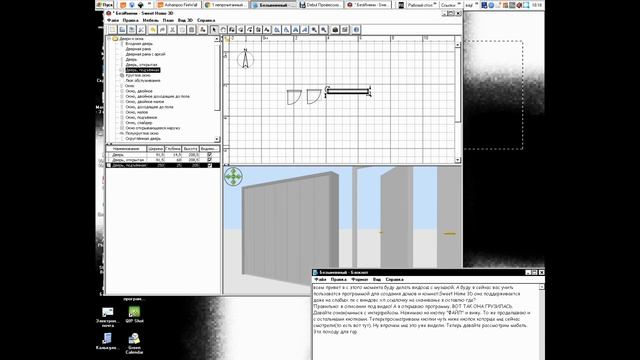Click the Create video toolbar icon
The width and height of the screenshot is (640, 360).
(x=345, y=30)
